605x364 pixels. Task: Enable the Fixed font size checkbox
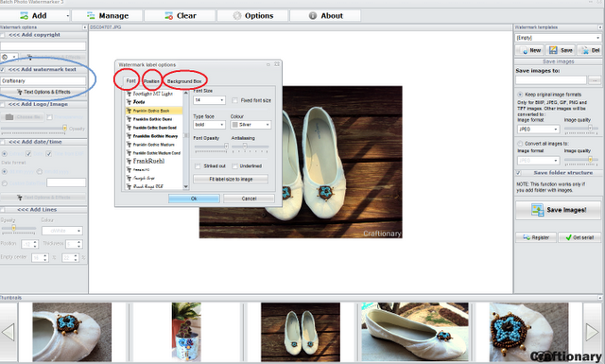click(x=234, y=100)
